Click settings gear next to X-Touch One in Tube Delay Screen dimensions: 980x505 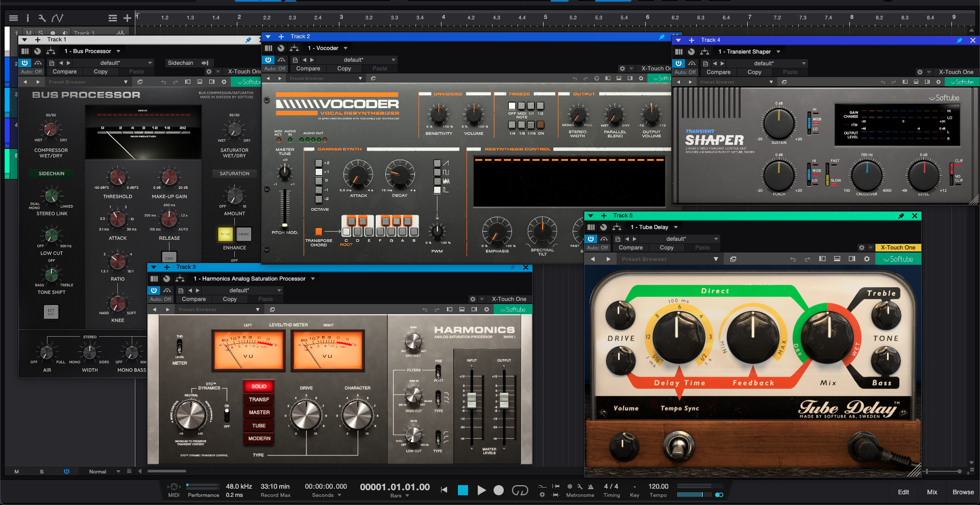[x=862, y=247]
